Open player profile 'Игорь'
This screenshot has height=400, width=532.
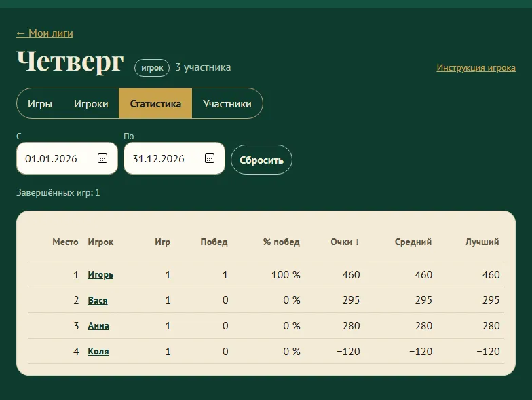(100, 274)
